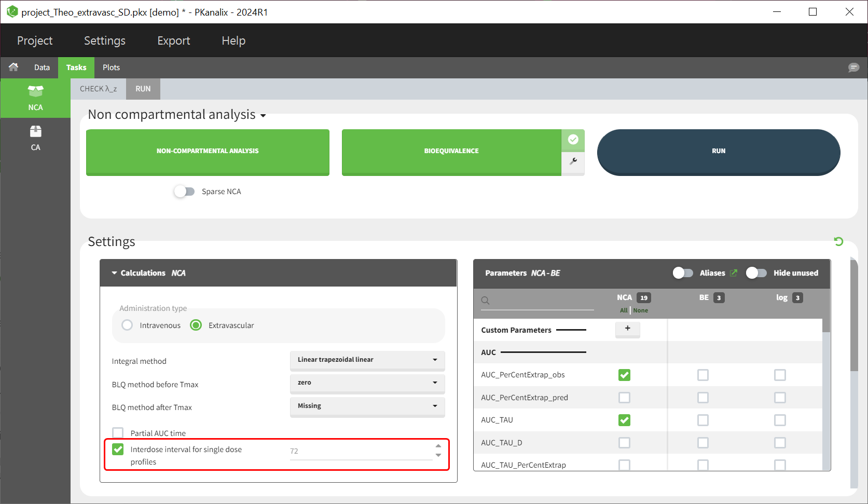Screen dimensions: 868x504
Task: Open bioequivalence wrench settings
Action: [573, 161]
